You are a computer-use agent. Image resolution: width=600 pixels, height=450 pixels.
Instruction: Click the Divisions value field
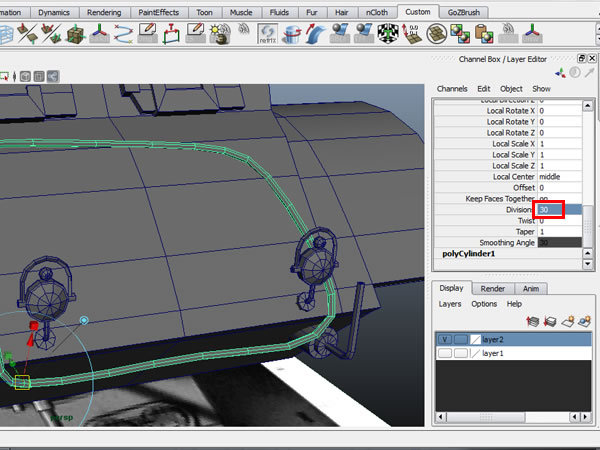pyautogui.click(x=559, y=210)
